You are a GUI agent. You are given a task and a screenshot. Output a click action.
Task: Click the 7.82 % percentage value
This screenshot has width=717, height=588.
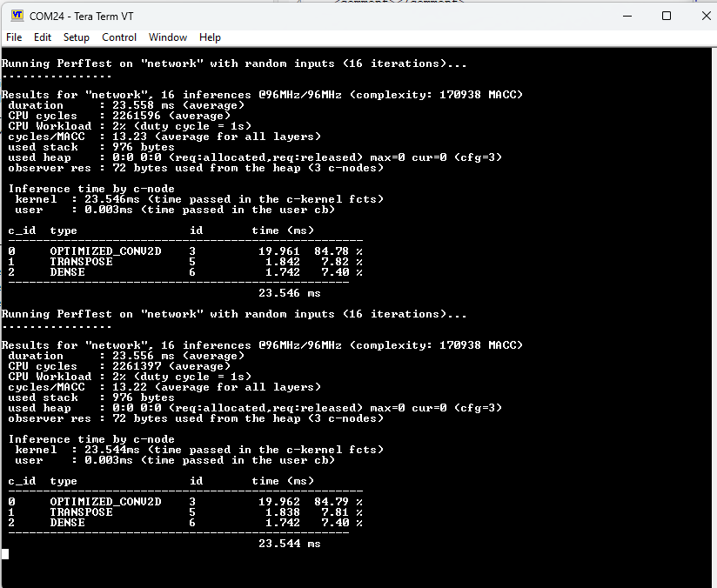click(342, 262)
